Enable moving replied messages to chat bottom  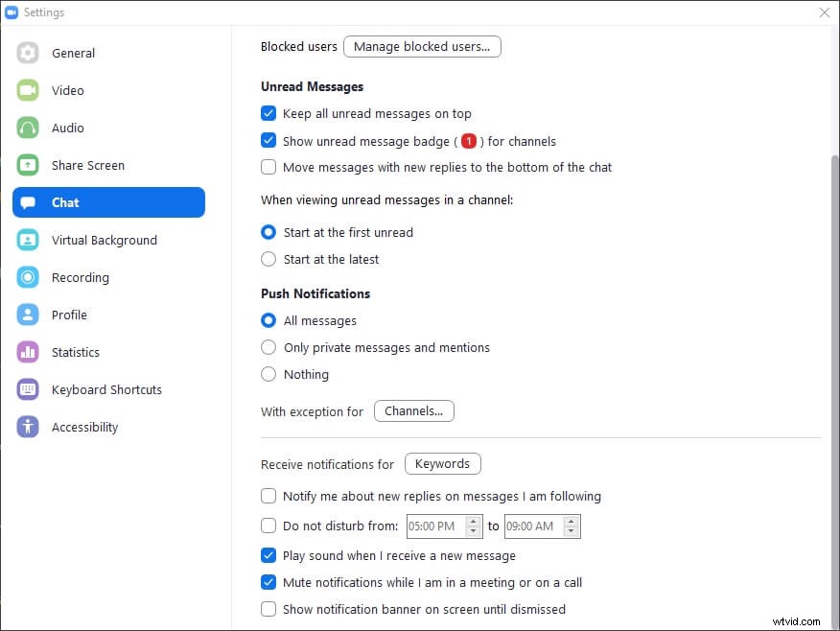click(268, 167)
